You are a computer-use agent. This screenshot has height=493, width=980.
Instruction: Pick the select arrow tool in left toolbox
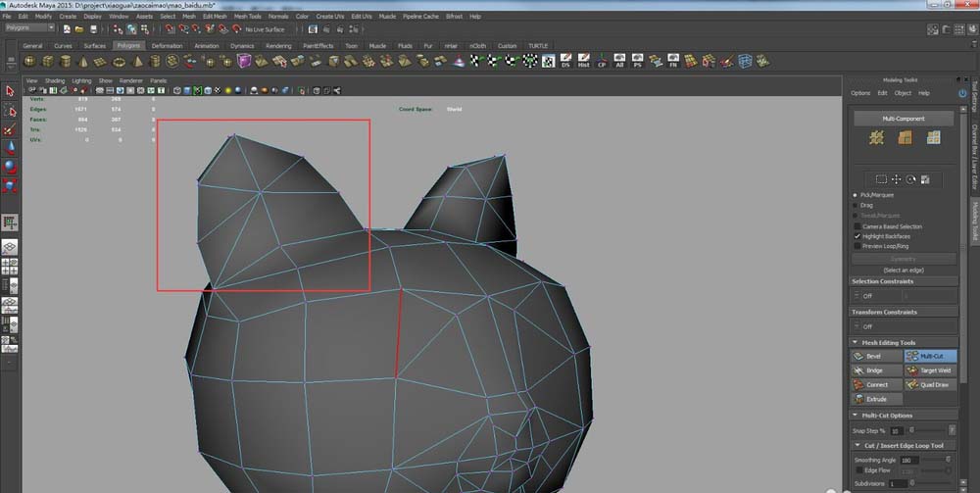[x=10, y=90]
